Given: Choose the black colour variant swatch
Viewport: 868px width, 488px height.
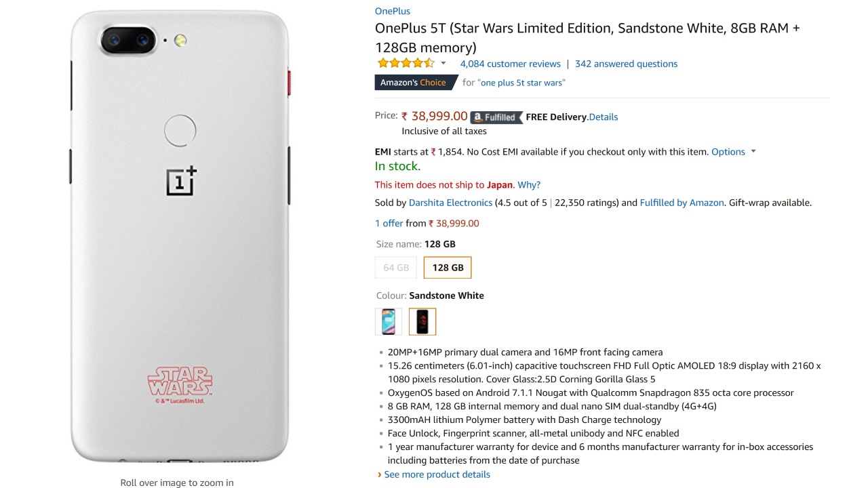Looking at the screenshot, I should pyautogui.click(x=389, y=321).
